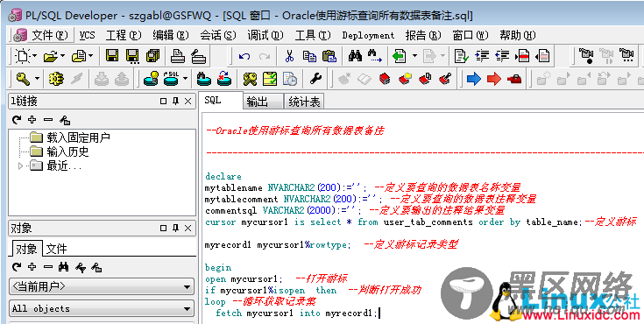This screenshot has width=644, height=324.
Task: Click the red right arrow icon
Action: (494, 79)
